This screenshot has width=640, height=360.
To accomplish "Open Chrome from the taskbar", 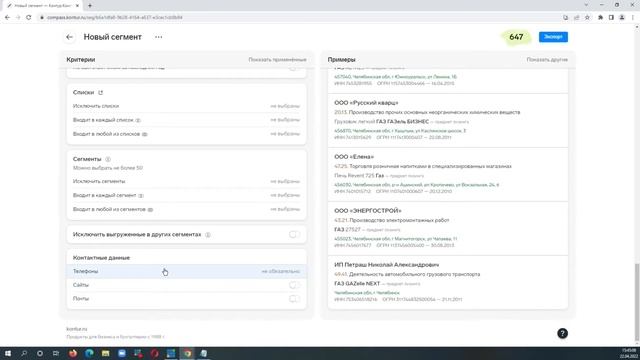I will click(187, 353).
